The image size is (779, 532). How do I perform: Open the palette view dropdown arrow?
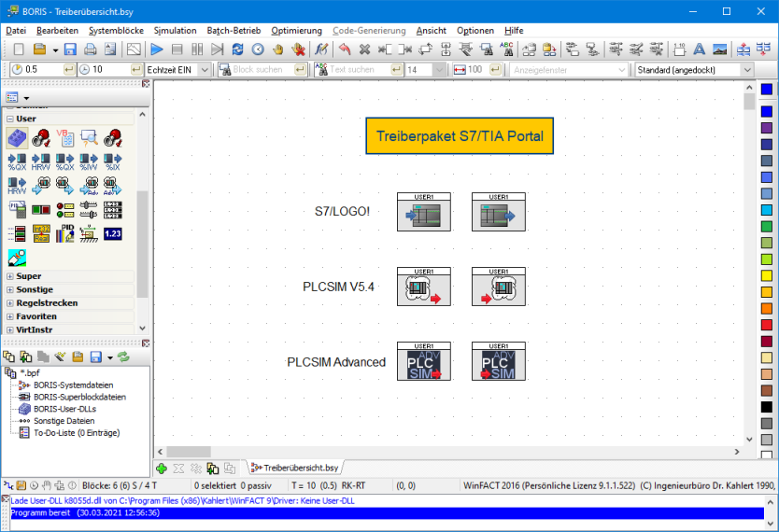[26, 98]
